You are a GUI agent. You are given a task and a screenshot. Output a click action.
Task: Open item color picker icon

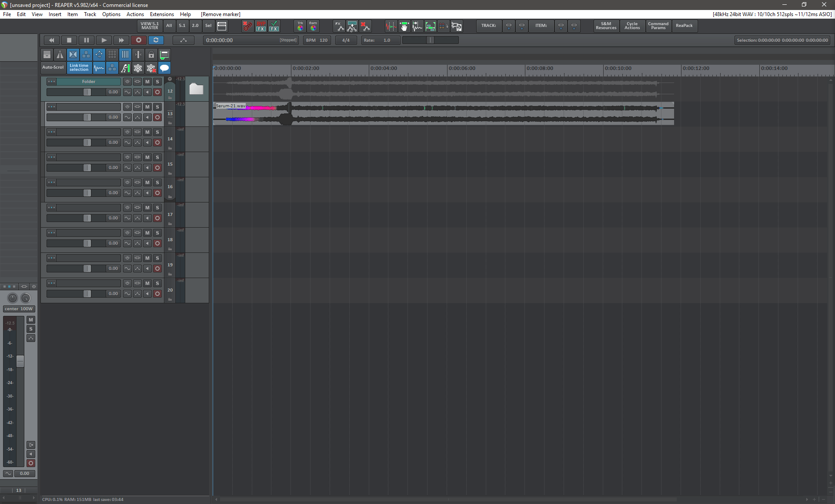pos(313,26)
